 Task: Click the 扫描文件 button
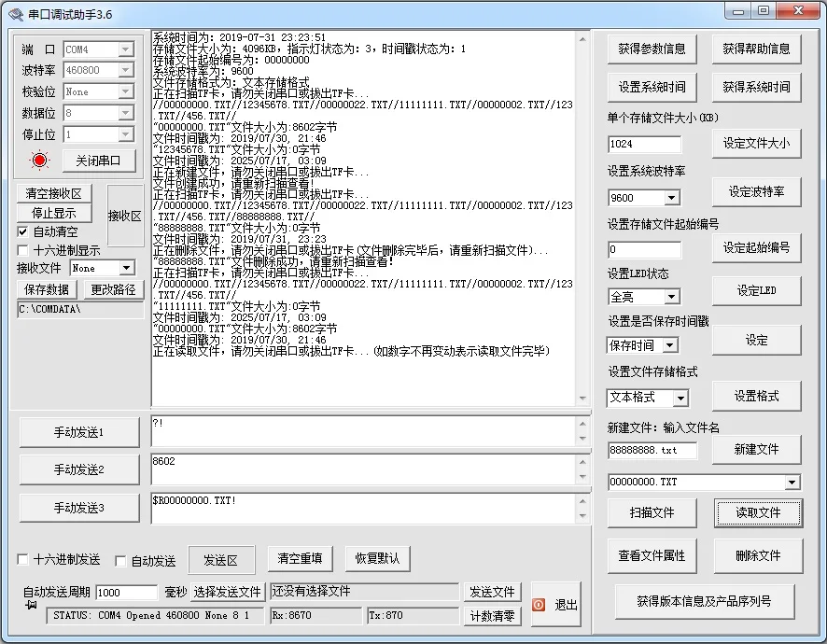652,512
